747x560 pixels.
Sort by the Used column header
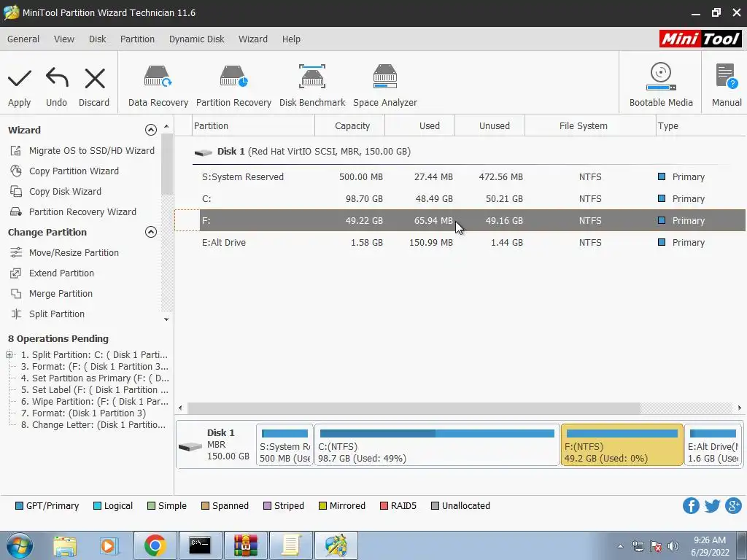(x=419, y=125)
